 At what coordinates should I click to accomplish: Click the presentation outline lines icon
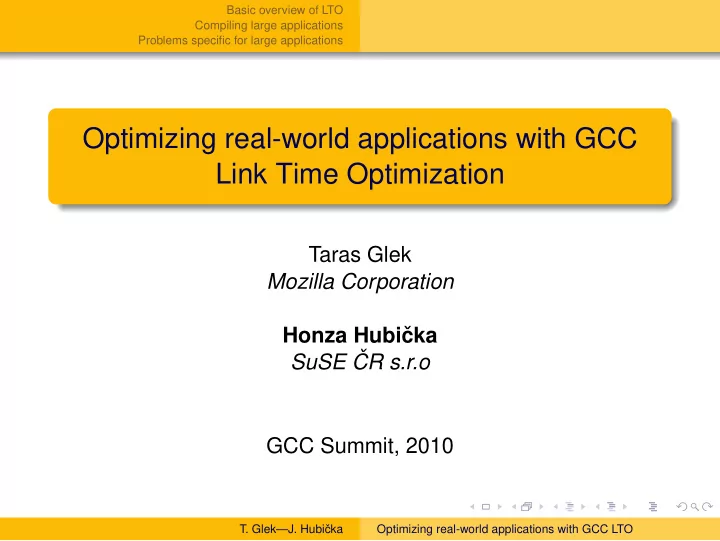click(x=653, y=507)
